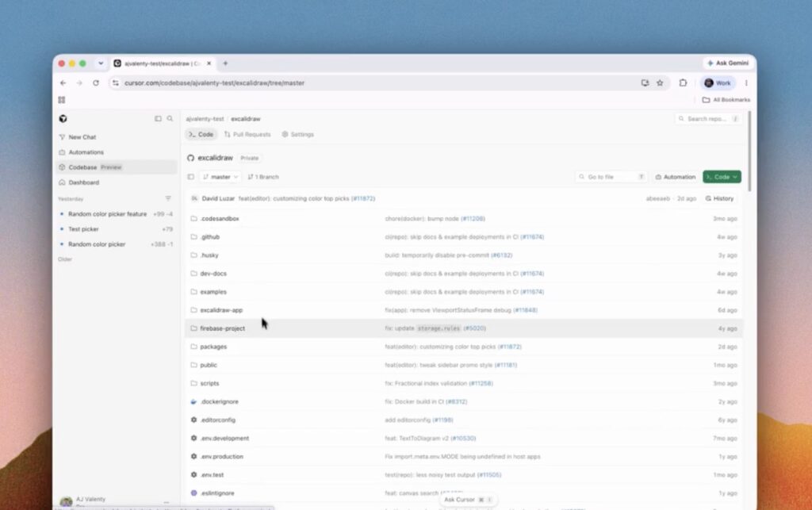Screen dimensions: 812x510
Task: Click site info icon in address bar
Action: tap(116, 82)
